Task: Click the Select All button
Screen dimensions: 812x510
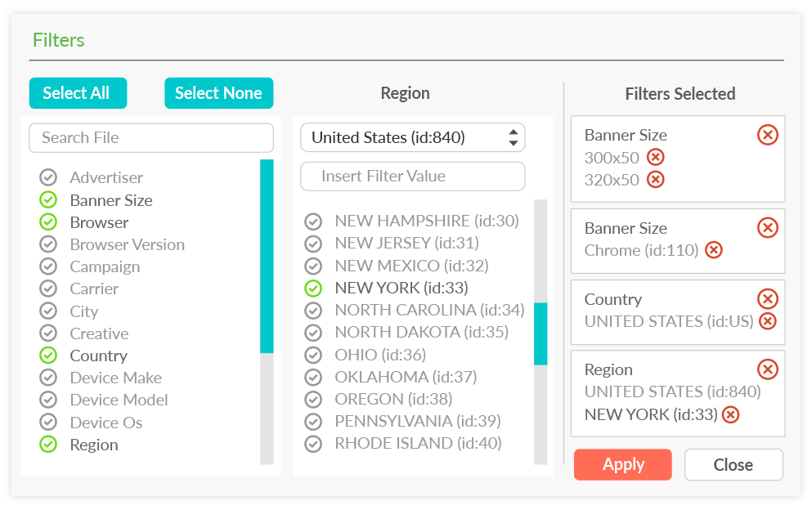Action: point(78,93)
